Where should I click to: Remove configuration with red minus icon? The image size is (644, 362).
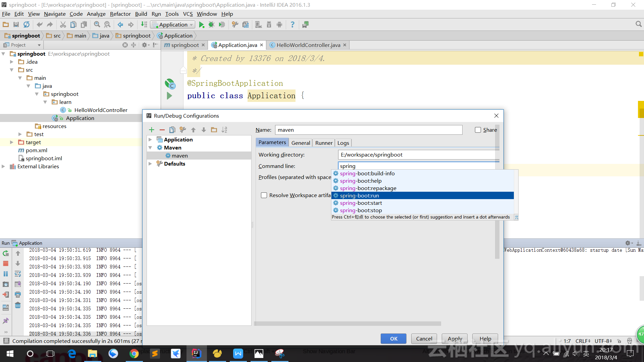(162, 130)
